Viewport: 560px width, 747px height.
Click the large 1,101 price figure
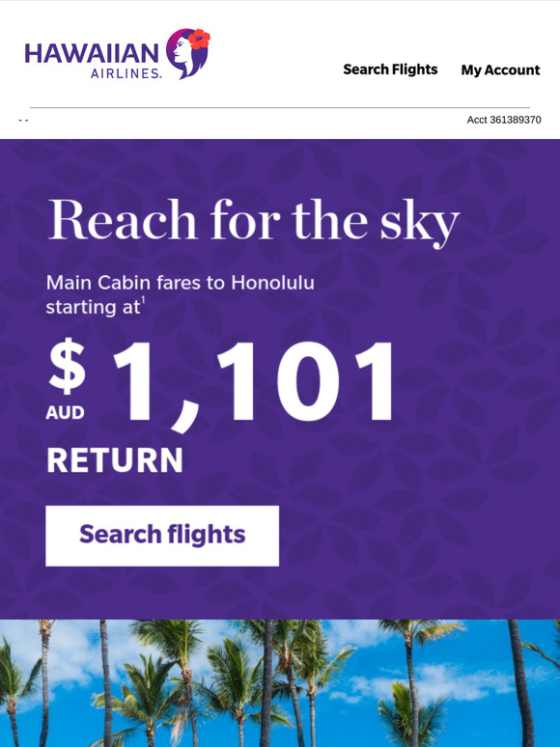(x=253, y=383)
